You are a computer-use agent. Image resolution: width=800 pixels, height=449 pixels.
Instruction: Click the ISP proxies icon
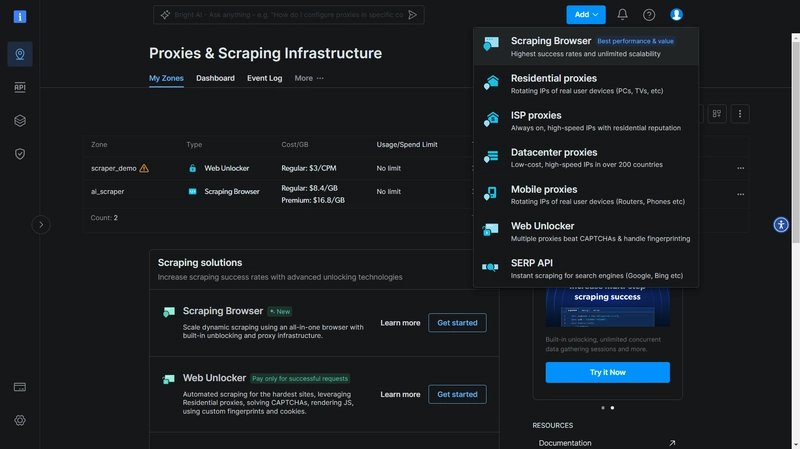491,119
